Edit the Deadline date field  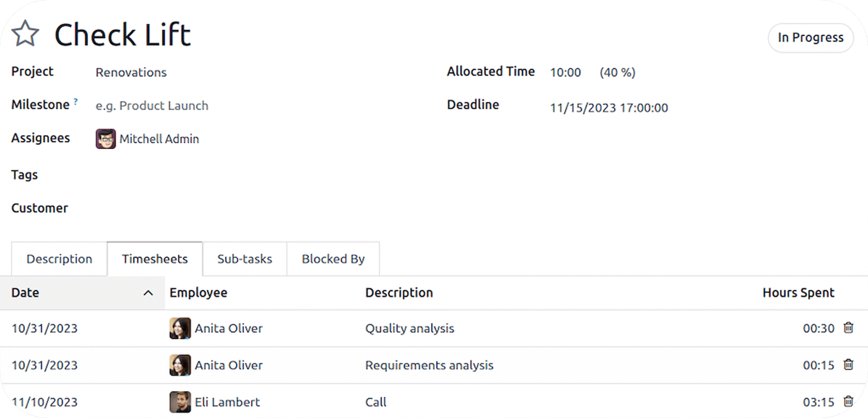coord(609,108)
